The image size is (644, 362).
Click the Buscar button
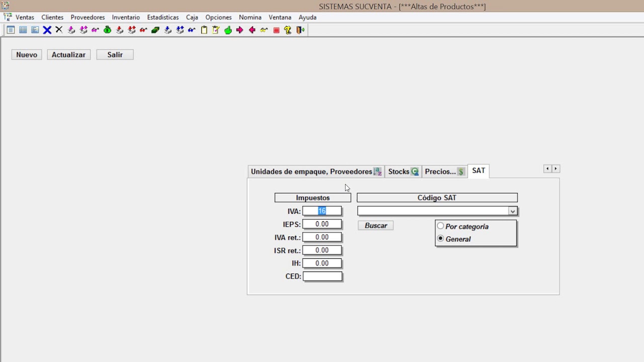point(376,226)
